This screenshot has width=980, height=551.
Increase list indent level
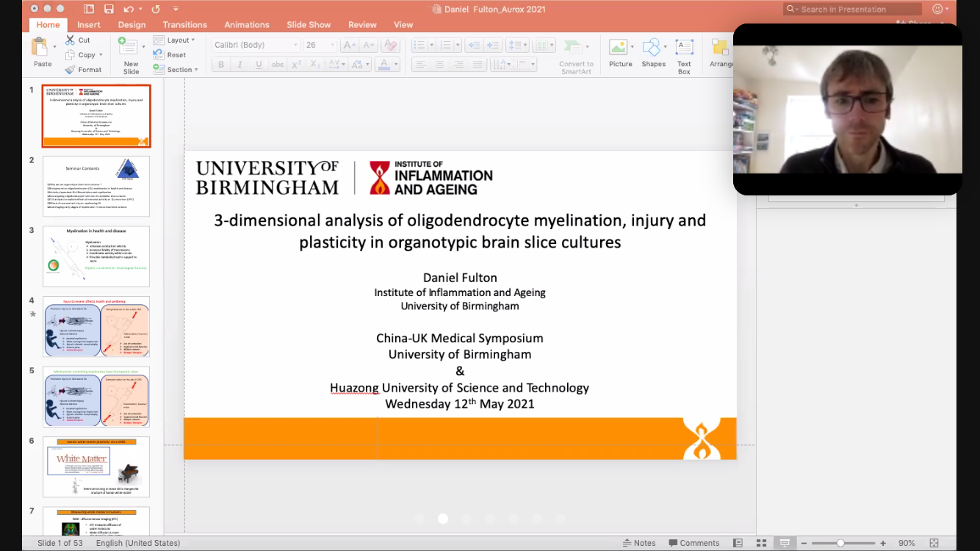pyautogui.click(x=493, y=45)
